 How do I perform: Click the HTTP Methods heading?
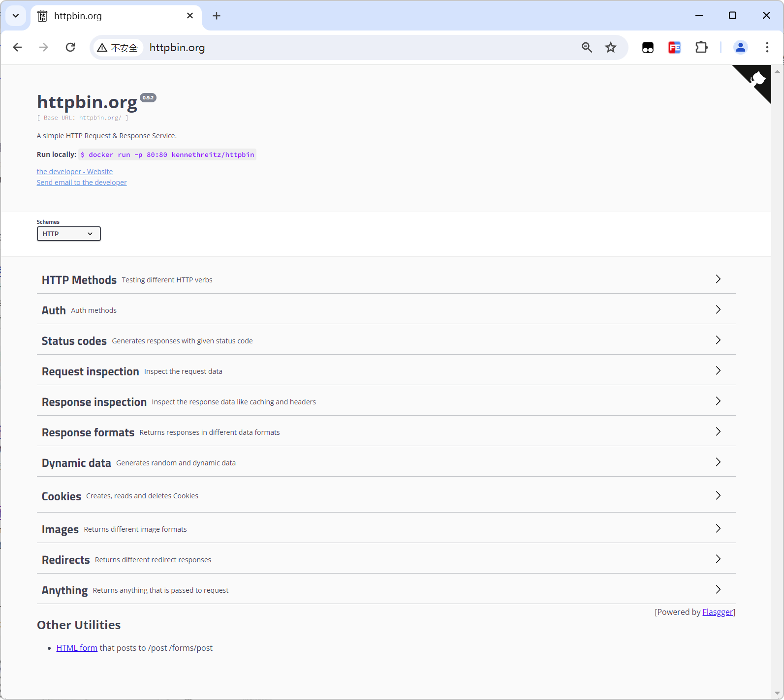point(79,280)
